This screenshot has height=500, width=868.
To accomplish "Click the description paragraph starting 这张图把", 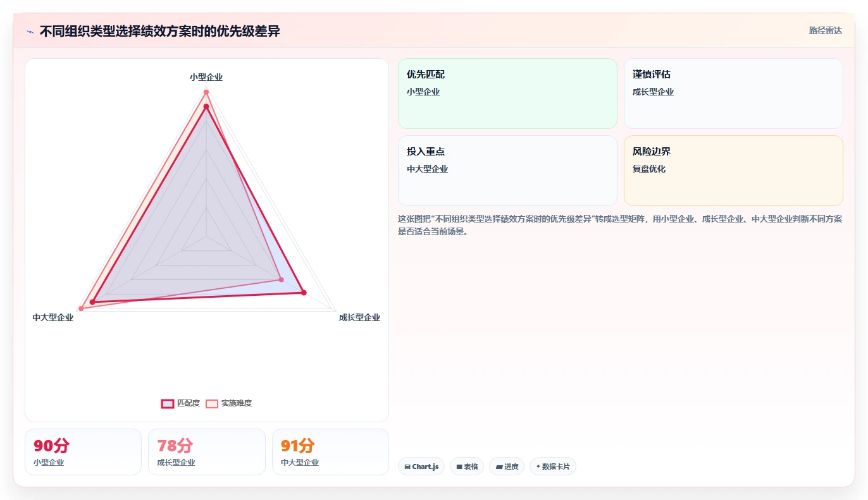I will [x=620, y=225].
